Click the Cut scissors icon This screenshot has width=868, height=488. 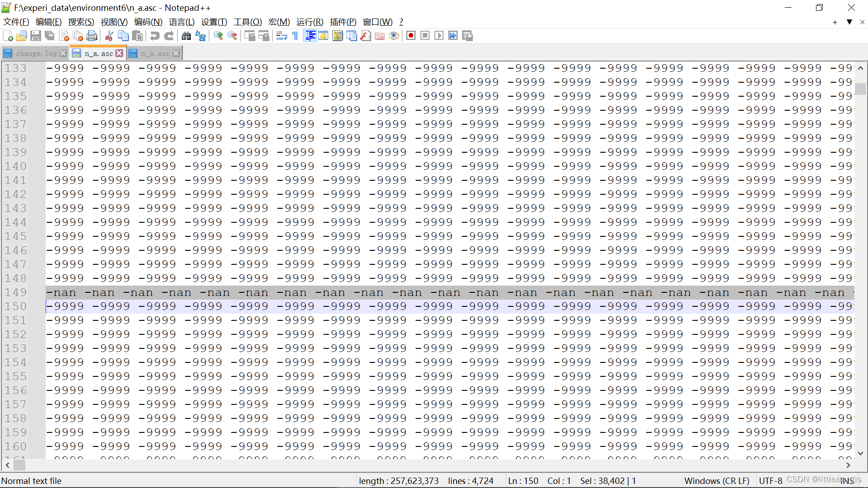pos(109,36)
